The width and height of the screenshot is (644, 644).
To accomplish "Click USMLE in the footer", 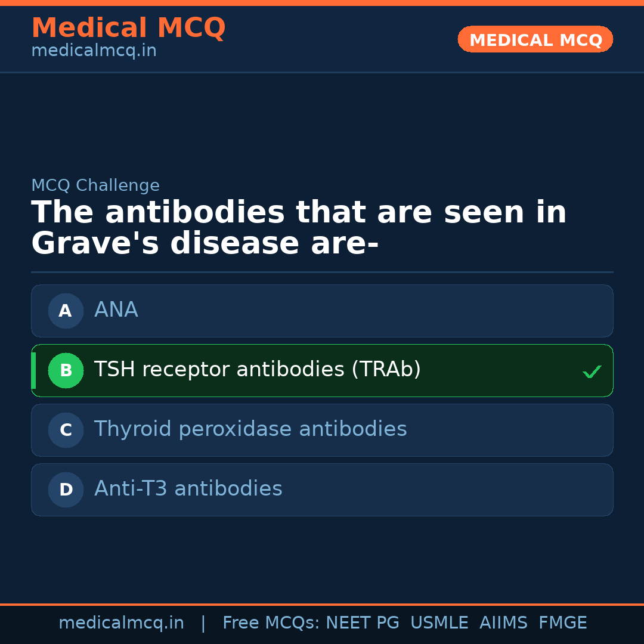I will (x=439, y=623).
